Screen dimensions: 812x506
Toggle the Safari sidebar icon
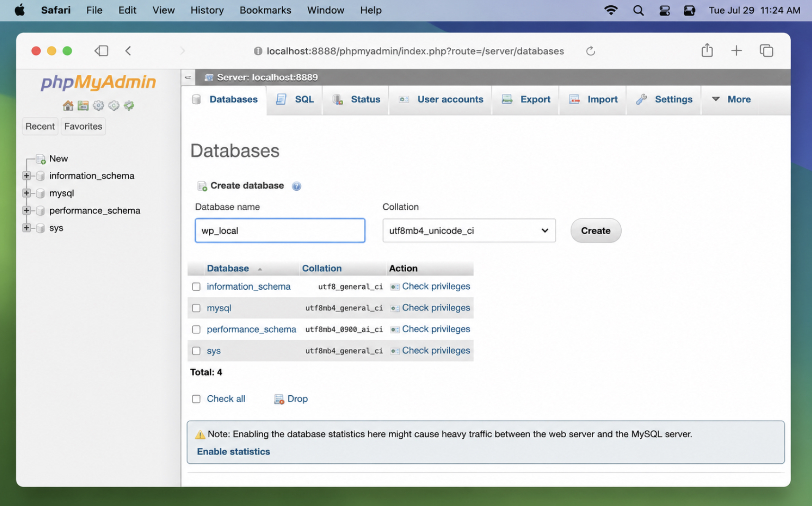point(101,51)
